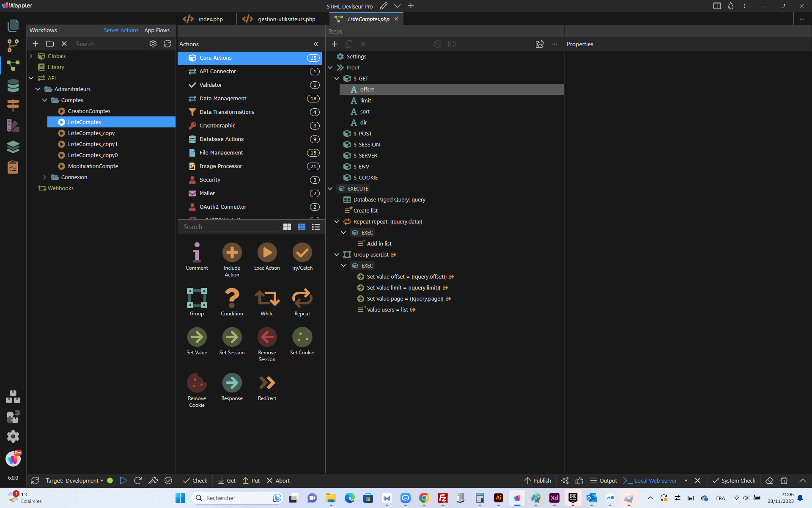Select the Data Management actions category
The height and width of the screenshot is (508, 812).
[x=250, y=98]
